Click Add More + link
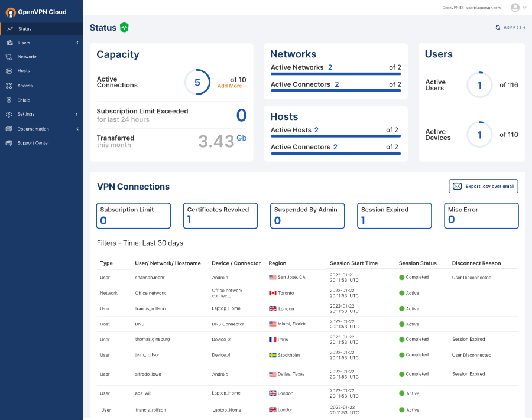Screen dimensions: 532x420 [x=232, y=86]
